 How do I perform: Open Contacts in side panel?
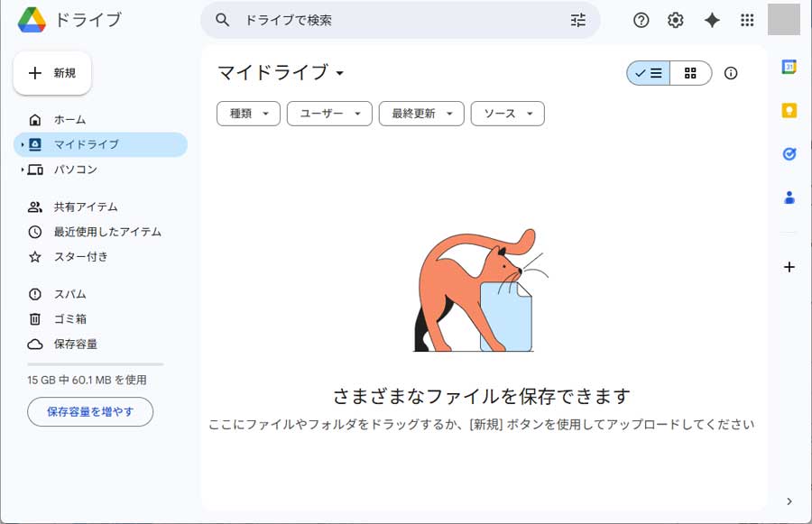789,198
